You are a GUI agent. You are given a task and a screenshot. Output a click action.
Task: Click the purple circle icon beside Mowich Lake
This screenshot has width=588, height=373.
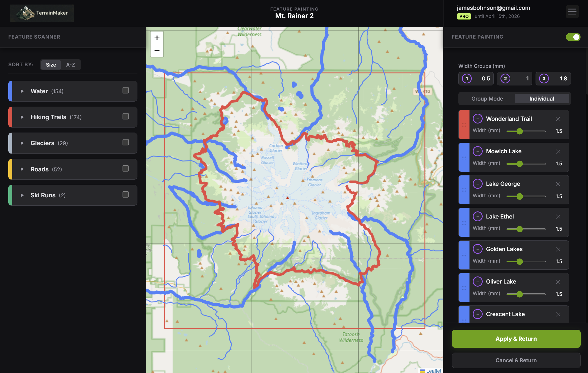(x=477, y=151)
